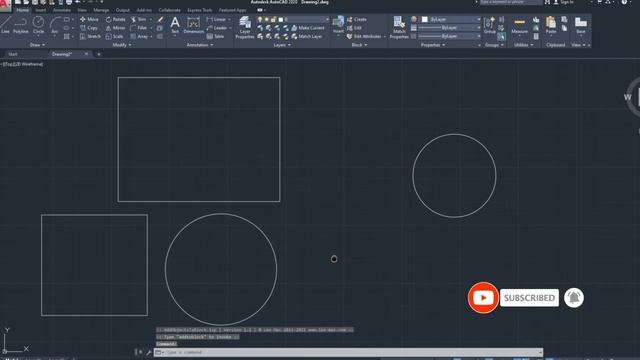
Task: Open the Express Tools ribbon tab
Action: click(200, 10)
